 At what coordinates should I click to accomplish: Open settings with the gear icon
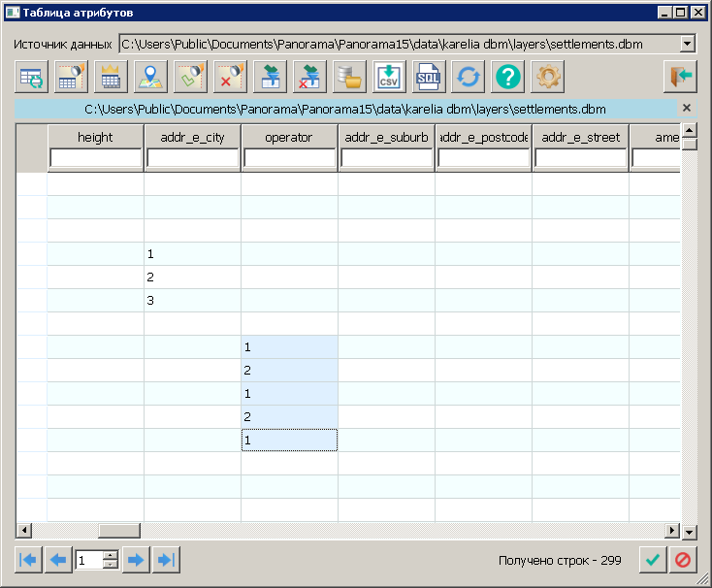click(x=548, y=76)
